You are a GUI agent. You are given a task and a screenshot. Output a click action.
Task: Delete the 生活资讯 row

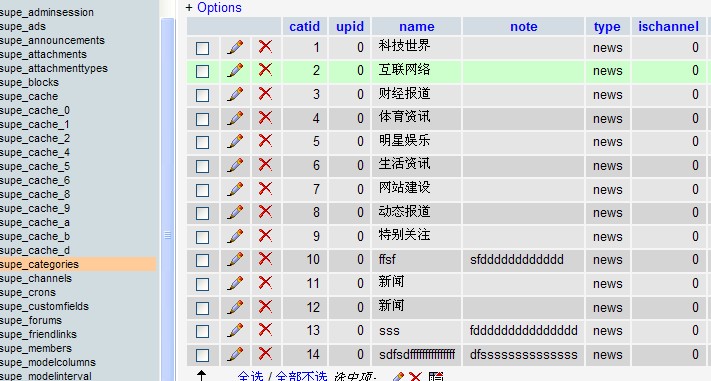click(265, 165)
